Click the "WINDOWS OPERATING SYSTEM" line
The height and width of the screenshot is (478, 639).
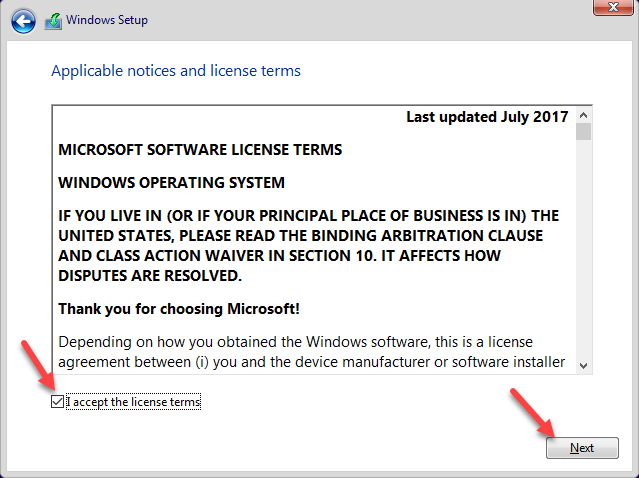click(x=172, y=183)
